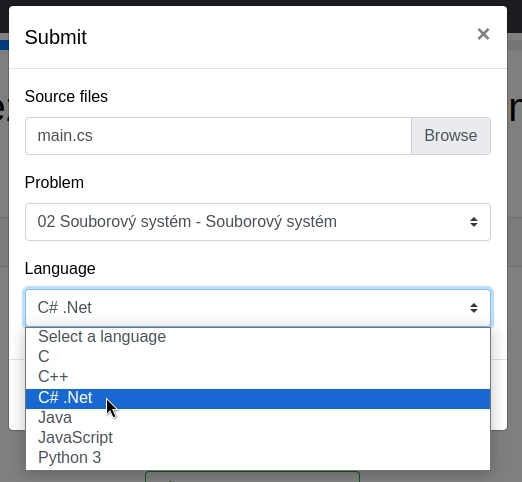Click the dark page header above the dialog
This screenshot has width=522, height=482.
(x=261, y=3)
